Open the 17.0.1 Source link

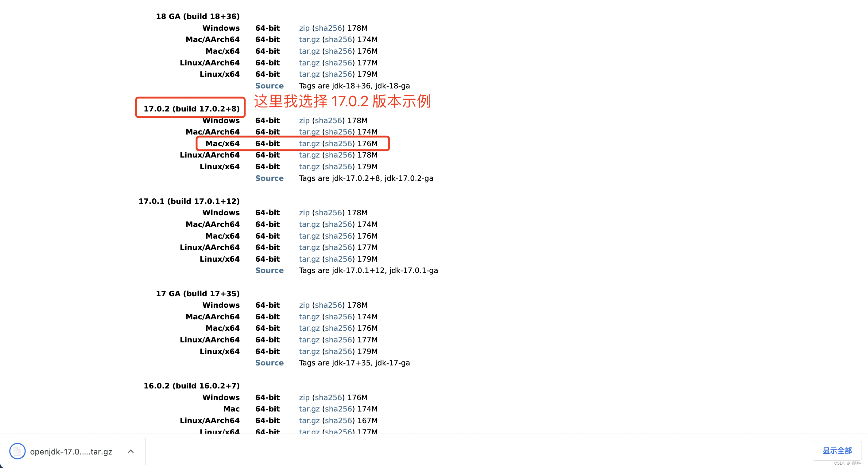(269, 271)
